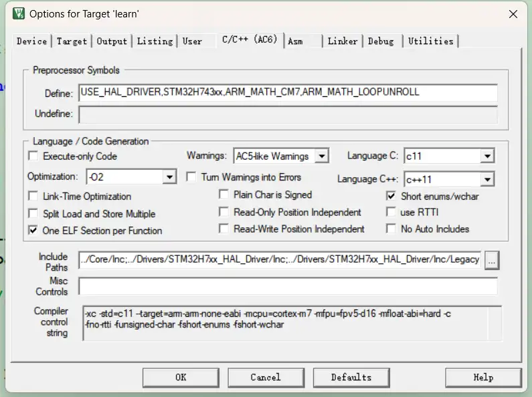Enable the Execute-only Code checkbox
This screenshot has width=532, height=397.
(x=33, y=156)
